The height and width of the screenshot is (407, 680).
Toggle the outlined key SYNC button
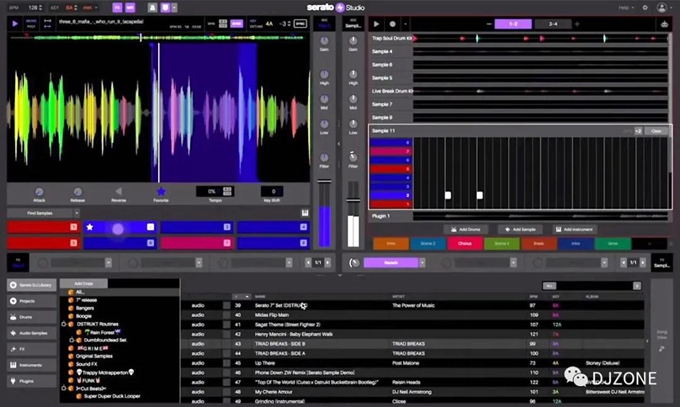[x=300, y=23]
